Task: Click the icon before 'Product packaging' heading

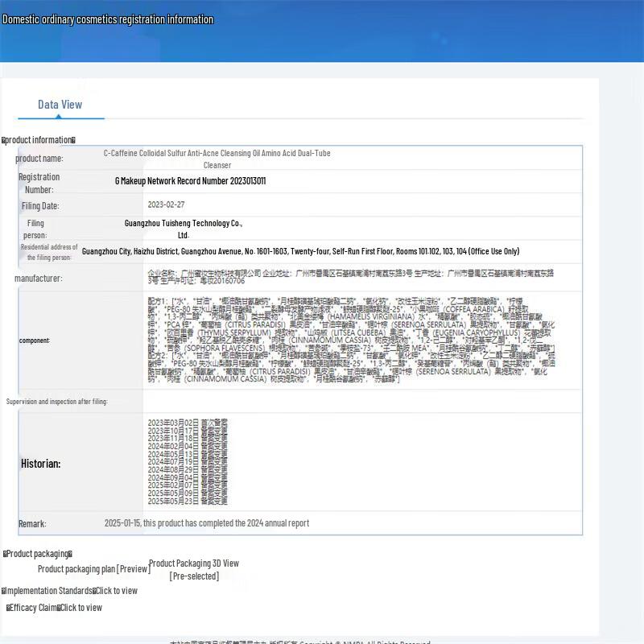Action: pyautogui.click(x=5, y=554)
